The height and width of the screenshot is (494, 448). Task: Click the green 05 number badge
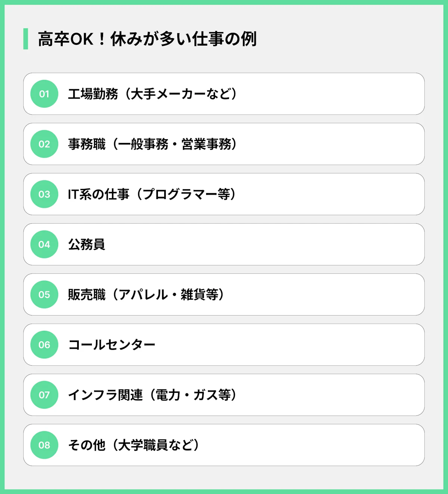44,295
